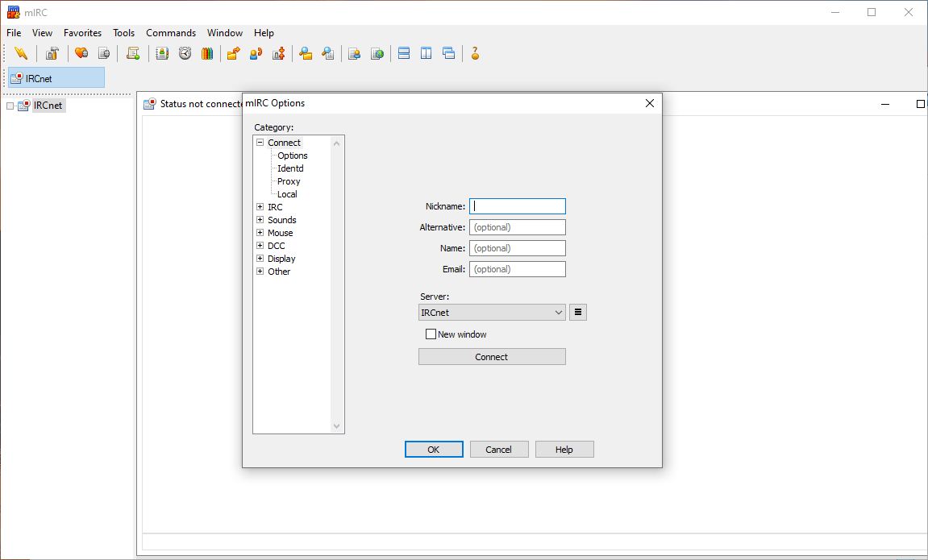Click the Send File folder icon
928x560 pixels.
click(x=233, y=53)
